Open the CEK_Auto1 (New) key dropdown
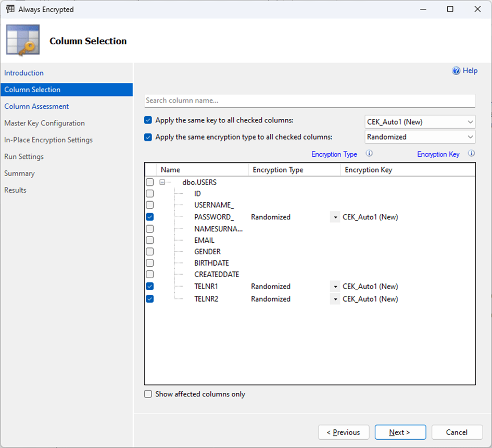 [420, 122]
